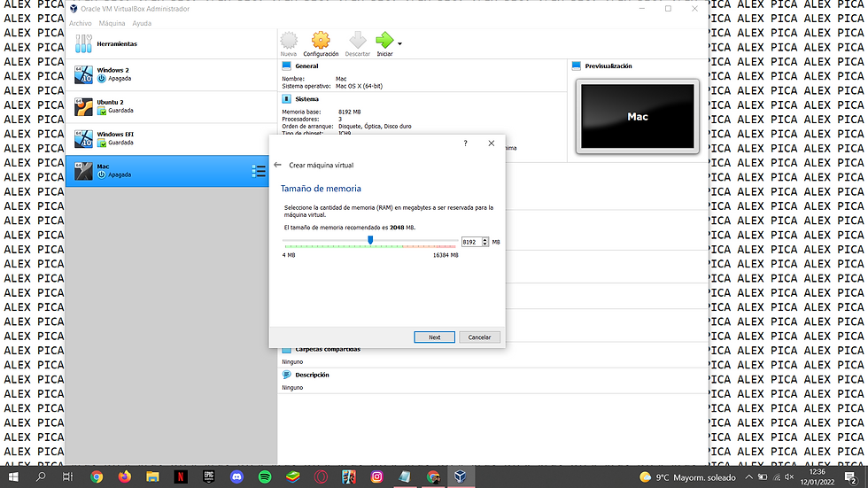Close the Crear máquina virtual dialog
868x488 pixels.
click(491, 143)
